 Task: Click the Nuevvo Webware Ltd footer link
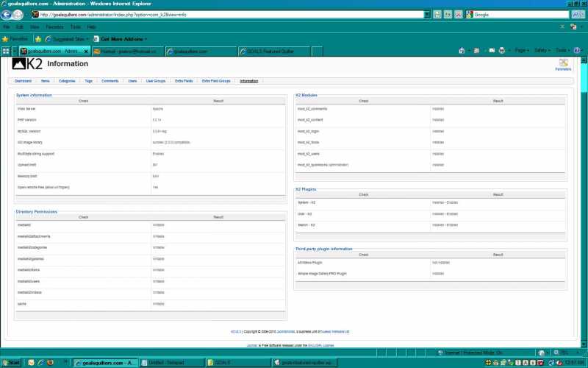(335, 332)
